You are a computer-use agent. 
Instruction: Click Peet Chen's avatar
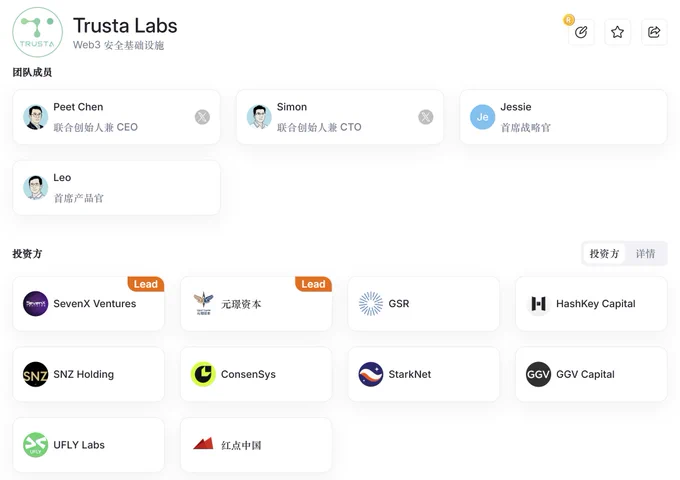pos(36,117)
